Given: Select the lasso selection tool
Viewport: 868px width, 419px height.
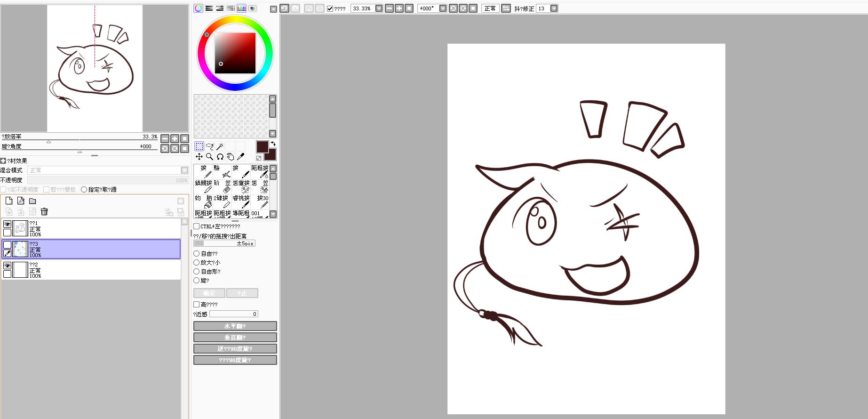Looking at the screenshot, I should (210, 146).
